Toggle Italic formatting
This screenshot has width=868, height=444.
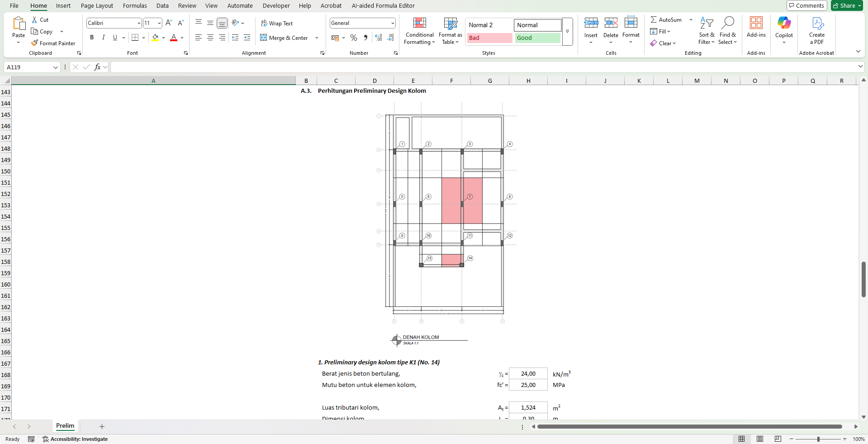(104, 38)
